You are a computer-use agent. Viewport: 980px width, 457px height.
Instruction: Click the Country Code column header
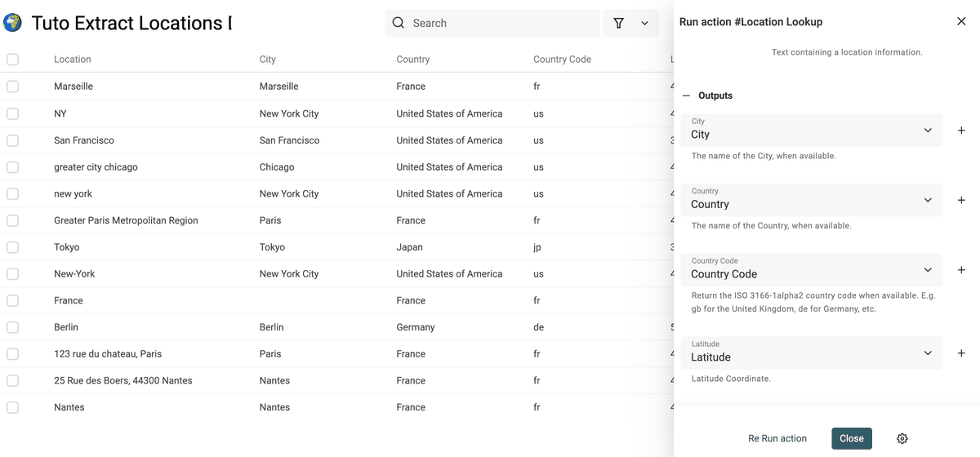point(562,59)
